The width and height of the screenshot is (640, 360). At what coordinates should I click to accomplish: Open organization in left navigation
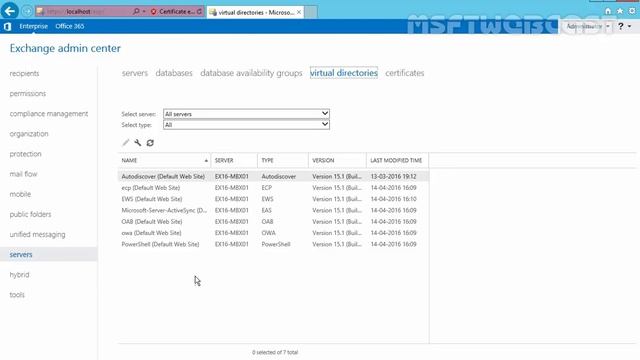[29, 134]
